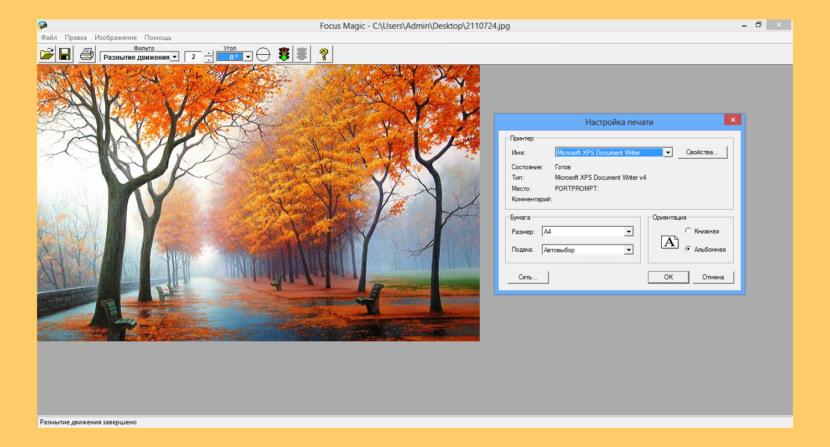
Task: Click the Свойства button
Action: click(702, 152)
